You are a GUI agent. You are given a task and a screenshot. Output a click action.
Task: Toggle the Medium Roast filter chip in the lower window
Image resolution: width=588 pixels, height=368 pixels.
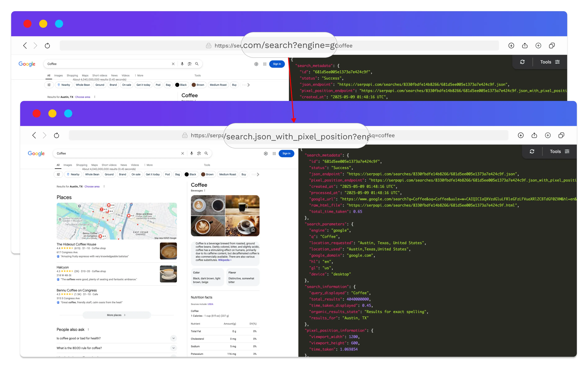(x=227, y=174)
